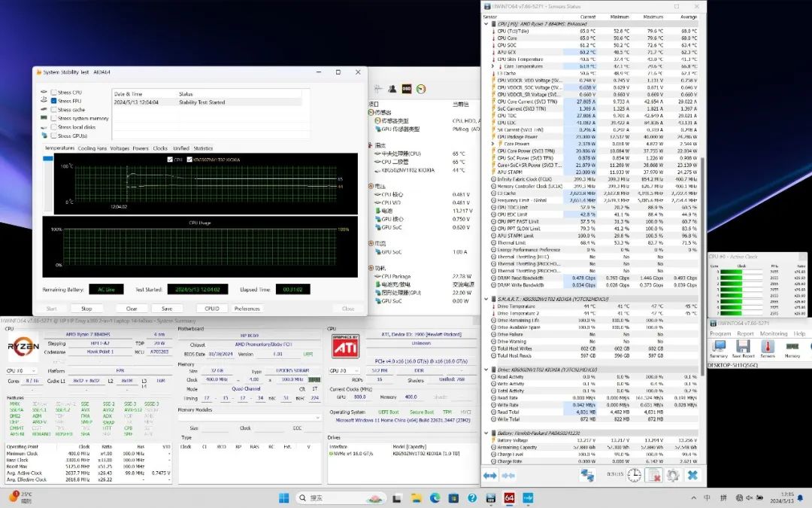The width and height of the screenshot is (812, 508).
Task: Tick the Stress GPU(s) checkbox
Action: [x=53, y=136]
